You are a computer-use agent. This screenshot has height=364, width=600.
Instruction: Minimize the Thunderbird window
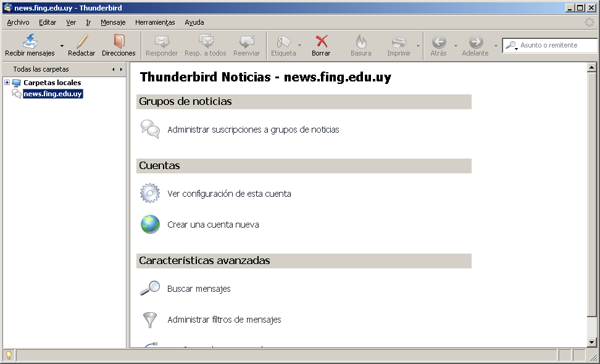(570, 7)
